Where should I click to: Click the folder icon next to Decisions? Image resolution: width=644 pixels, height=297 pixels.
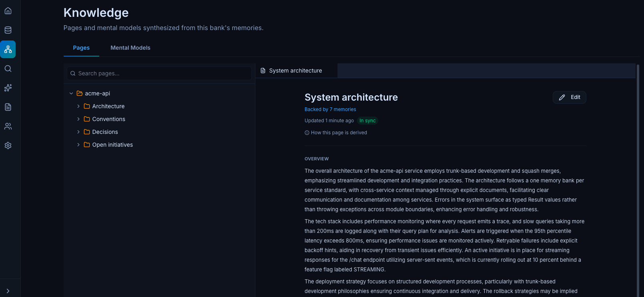coord(87,132)
